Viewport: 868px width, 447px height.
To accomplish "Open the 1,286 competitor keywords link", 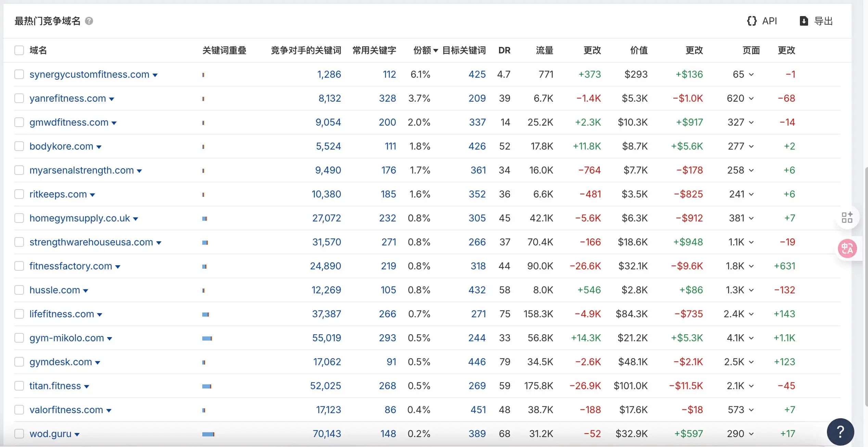I will [329, 74].
